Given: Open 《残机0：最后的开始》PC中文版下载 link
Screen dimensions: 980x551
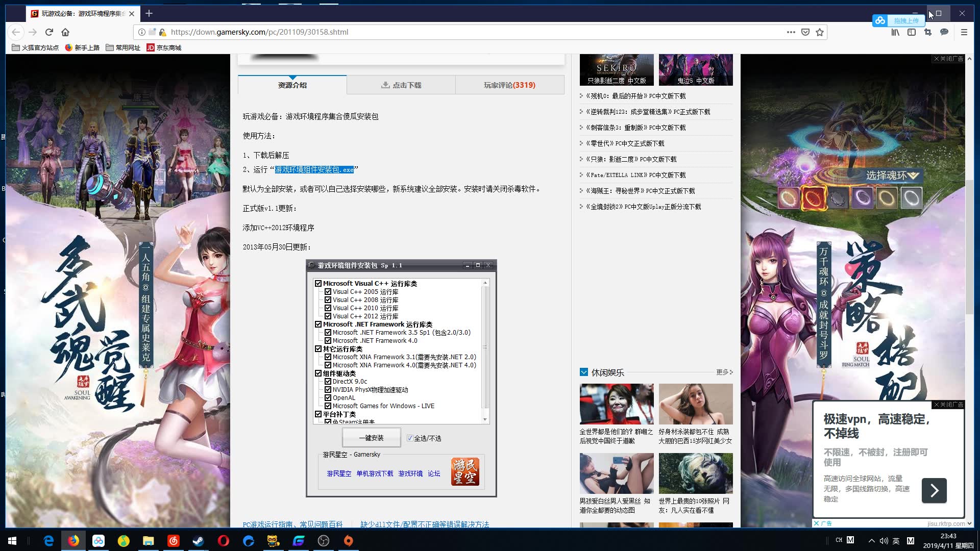Looking at the screenshot, I should [635, 96].
